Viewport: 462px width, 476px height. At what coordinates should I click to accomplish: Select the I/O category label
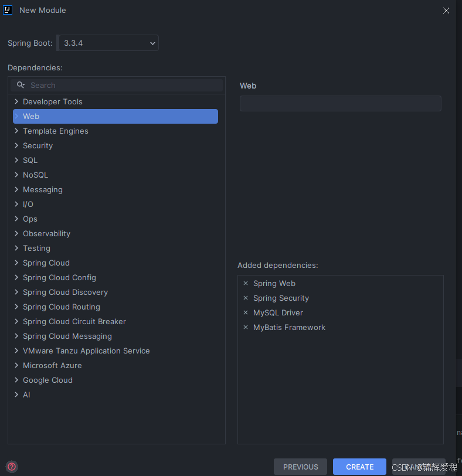pos(28,205)
